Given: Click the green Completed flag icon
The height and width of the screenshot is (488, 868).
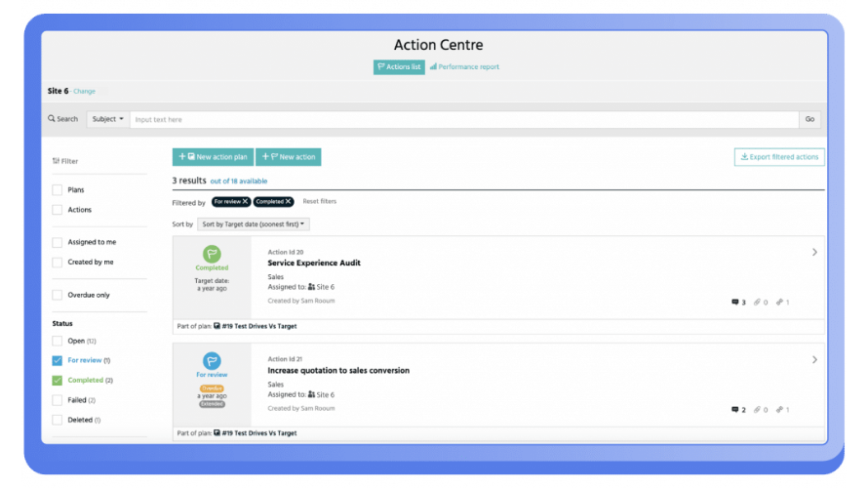Looking at the screenshot, I should (212, 254).
